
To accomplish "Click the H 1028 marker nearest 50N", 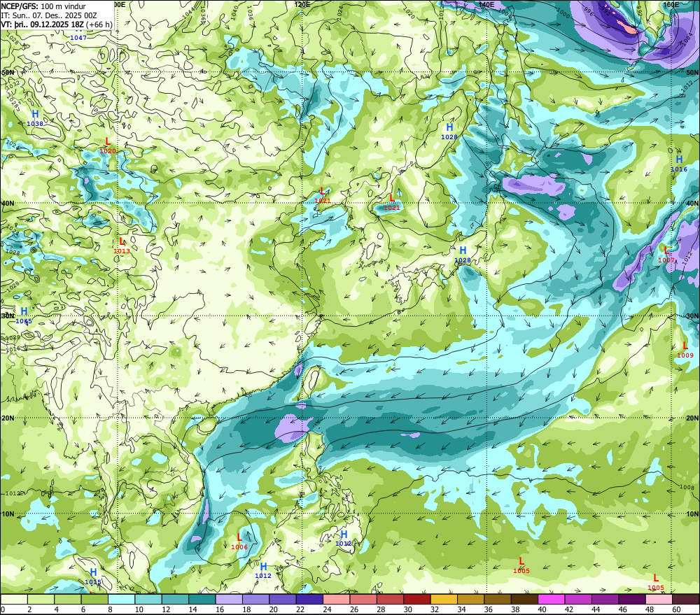I will tap(449, 132).
